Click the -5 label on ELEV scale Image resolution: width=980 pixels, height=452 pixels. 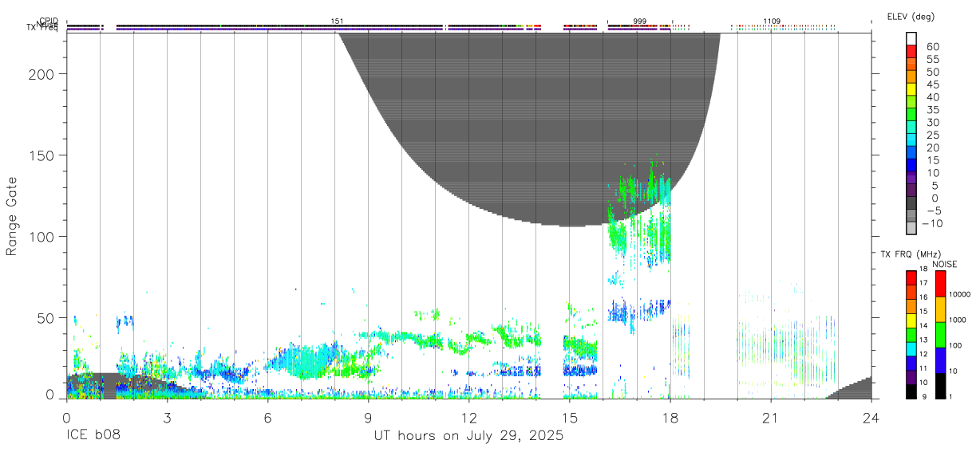(x=932, y=210)
